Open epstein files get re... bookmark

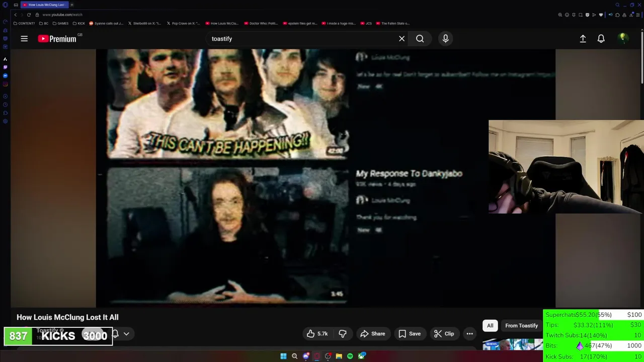pyautogui.click(x=300, y=23)
